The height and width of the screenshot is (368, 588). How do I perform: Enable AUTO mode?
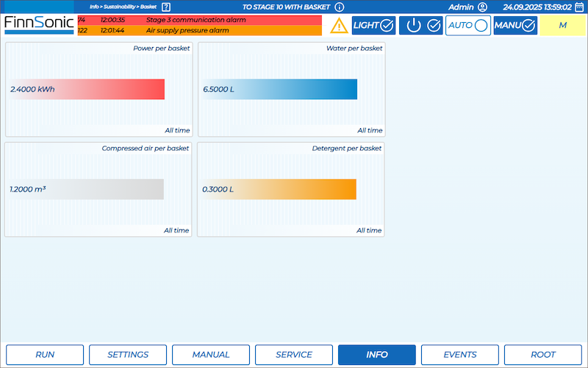(467, 26)
